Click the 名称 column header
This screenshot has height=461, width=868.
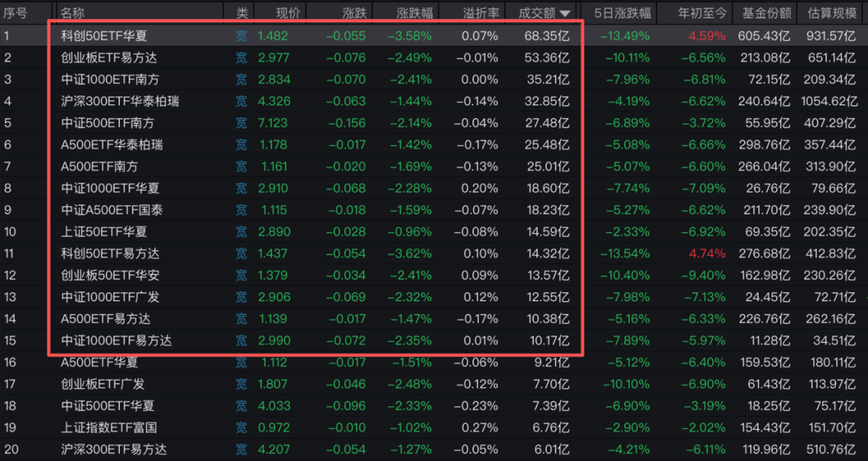(72, 14)
